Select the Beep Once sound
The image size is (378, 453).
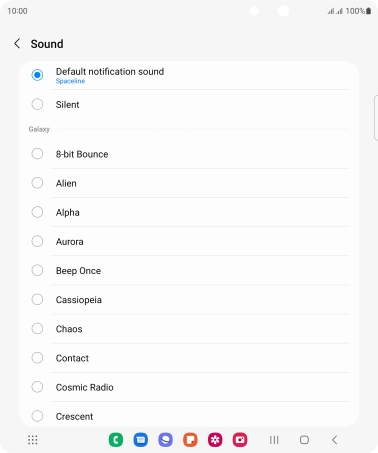pos(189,270)
